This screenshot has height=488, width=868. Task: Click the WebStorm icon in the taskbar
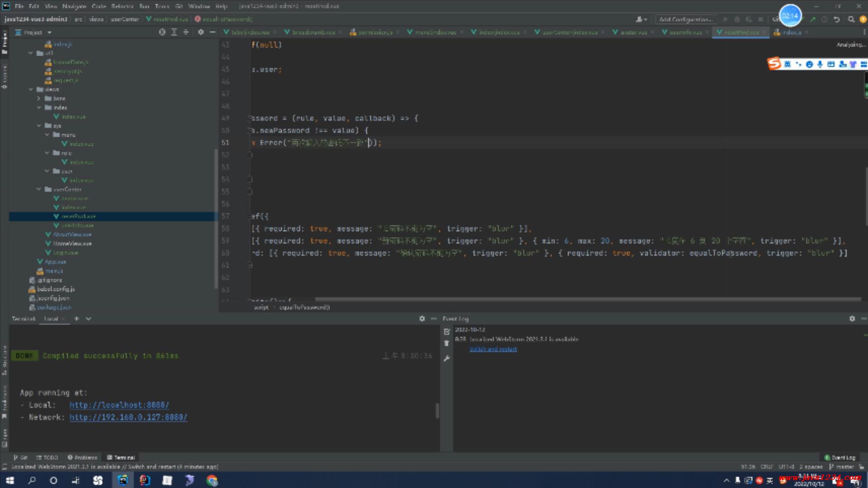click(x=123, y=480)
